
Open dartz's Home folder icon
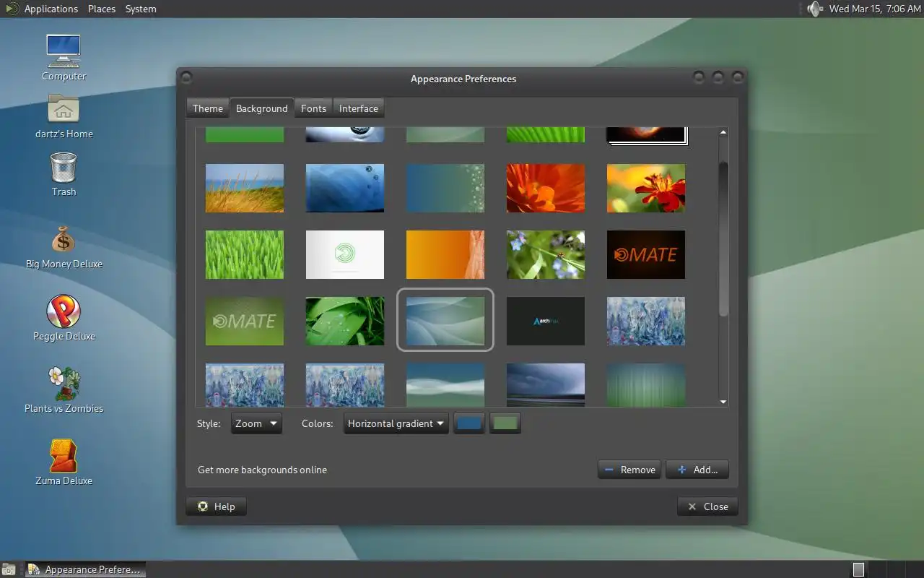click(x=64, y=116)
